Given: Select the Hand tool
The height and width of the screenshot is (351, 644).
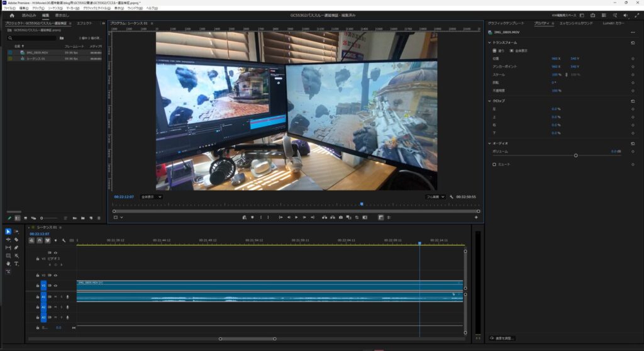Looking at the screenshot, I should (8, 264).
